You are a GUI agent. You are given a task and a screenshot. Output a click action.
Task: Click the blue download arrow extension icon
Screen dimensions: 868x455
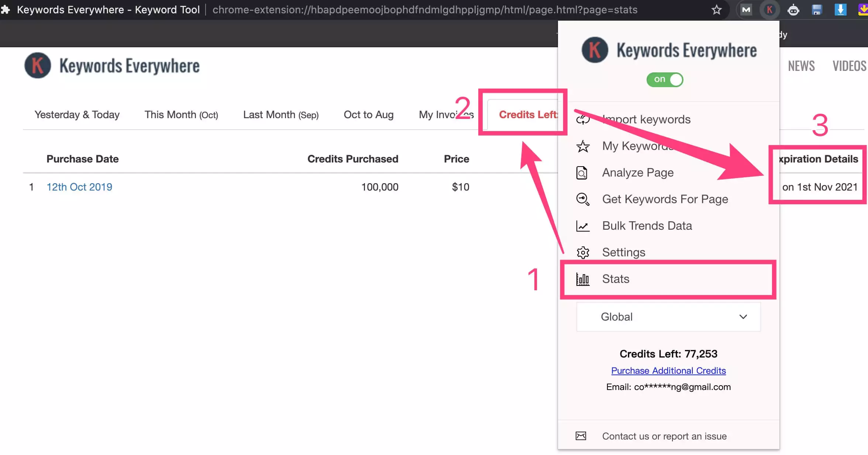pyautogui.click(x=840, y=10)
